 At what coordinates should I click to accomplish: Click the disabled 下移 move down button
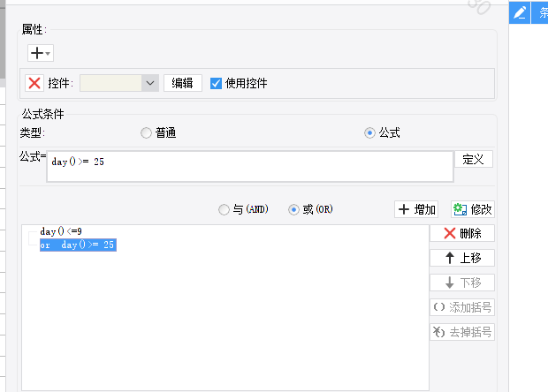(462, 283)
